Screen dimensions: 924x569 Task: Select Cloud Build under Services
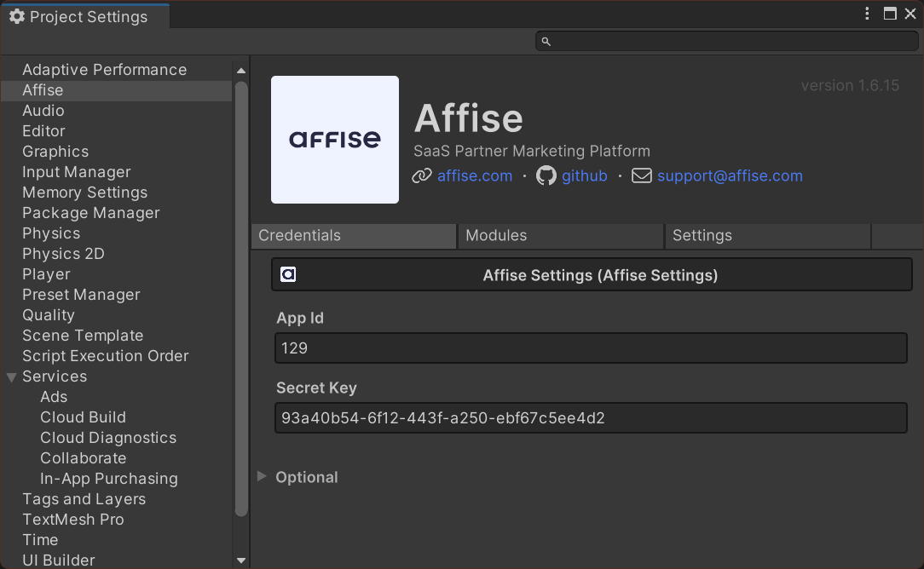(x=83, y=417)
